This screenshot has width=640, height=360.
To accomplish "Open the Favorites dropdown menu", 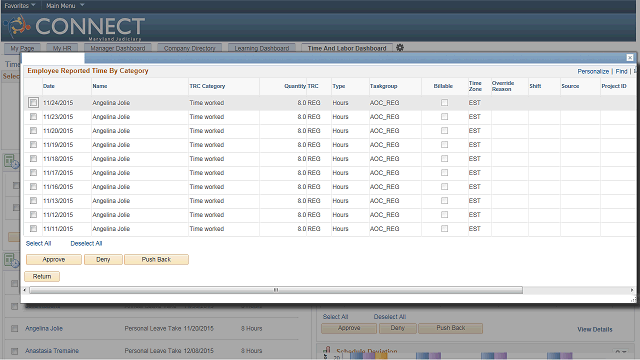I will 20,6.
